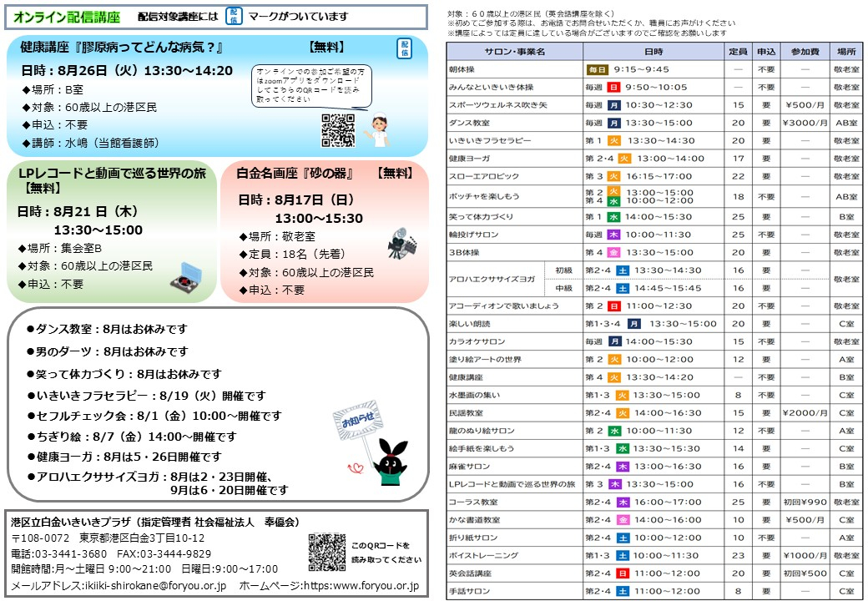
Task: Click the 土 badge in the 初級 row
Action: (623, 270)
